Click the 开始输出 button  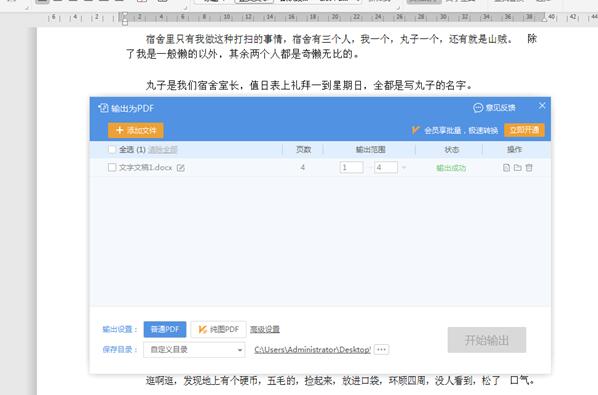487,340
